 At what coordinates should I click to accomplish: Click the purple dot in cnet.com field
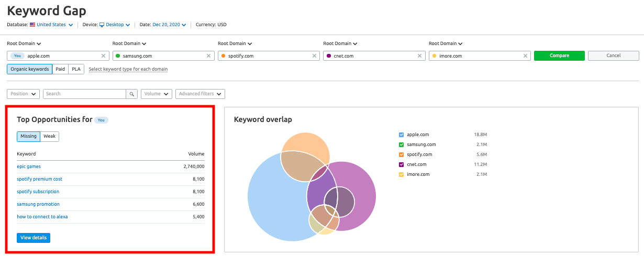329,55
